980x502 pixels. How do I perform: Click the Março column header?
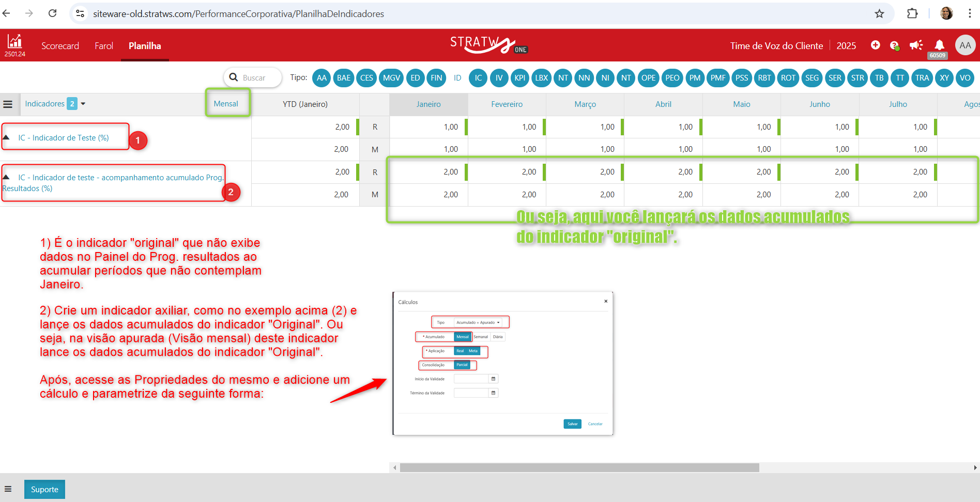coord(585,104)
